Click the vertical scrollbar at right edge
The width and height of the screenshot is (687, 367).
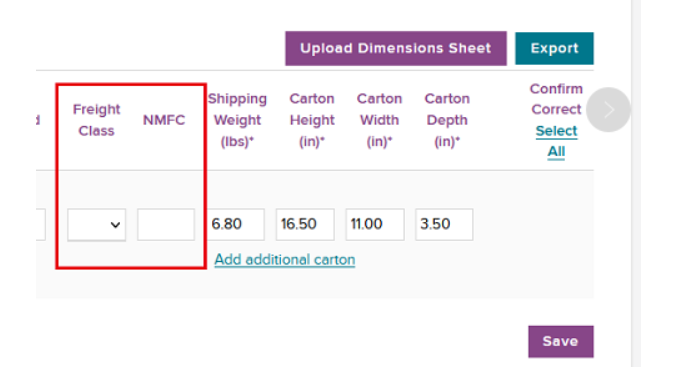click(x=636, y=184)
